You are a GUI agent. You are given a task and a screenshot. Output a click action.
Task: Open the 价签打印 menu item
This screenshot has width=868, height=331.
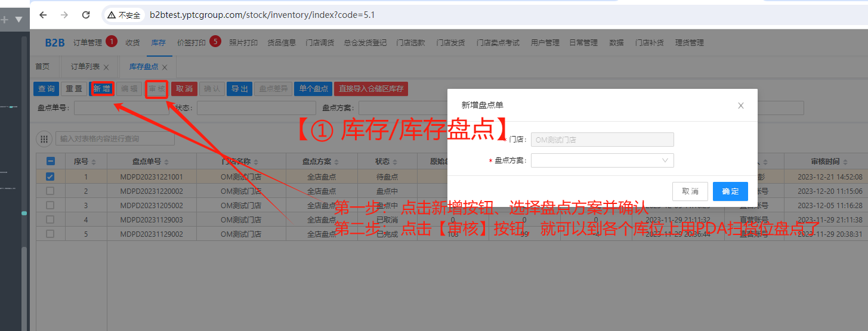tap(191, 43)
